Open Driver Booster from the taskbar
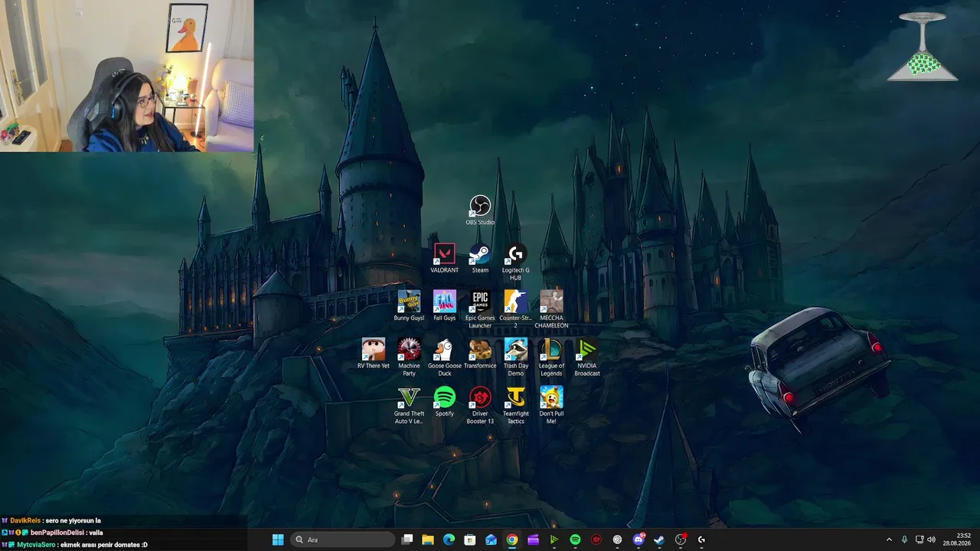The height and width of the screenshot is (551, 980). pyautogui.click(x=596, y=540)
